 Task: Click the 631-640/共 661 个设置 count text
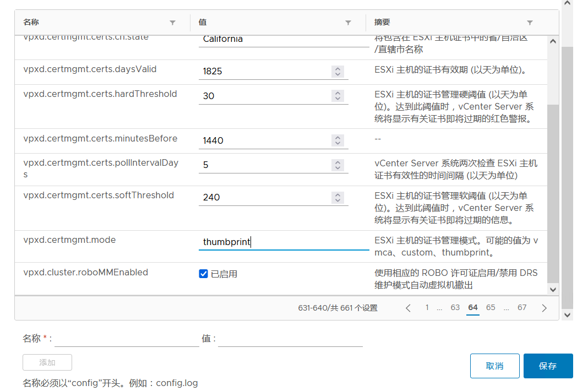(x=337, y=308)
